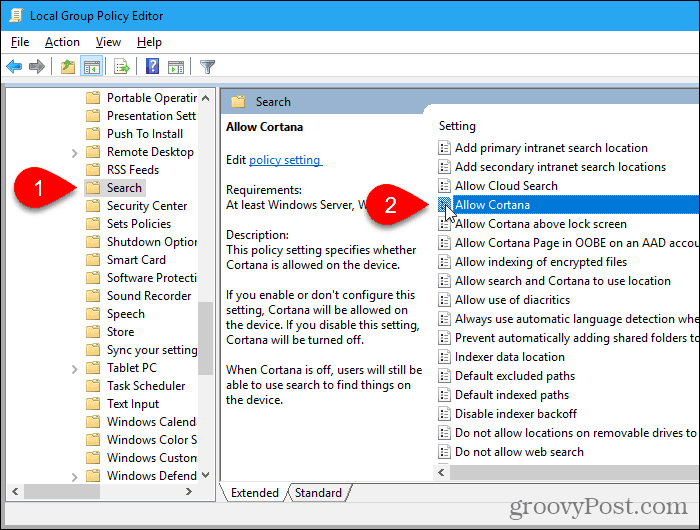Select Security Center in the tree

(147, 206)
